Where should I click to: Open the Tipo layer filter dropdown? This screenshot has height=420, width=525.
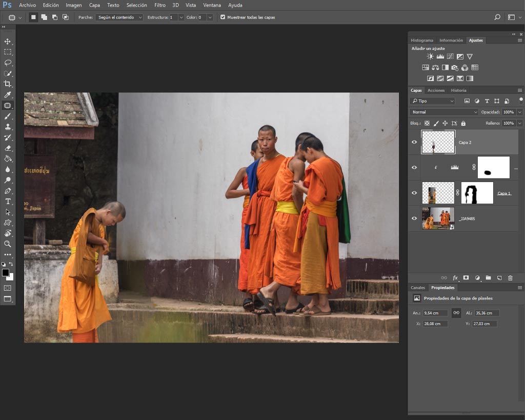[x=432, y=101]
